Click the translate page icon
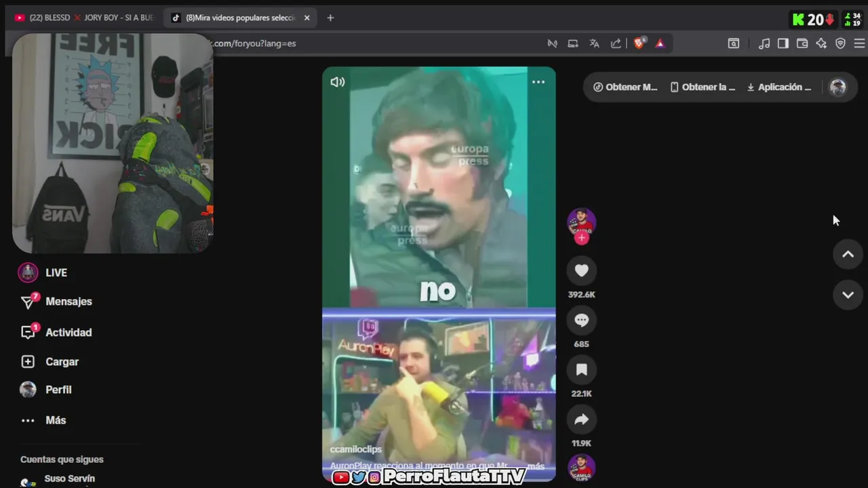This screenshot has height=488, width=868. pos(595,43)
